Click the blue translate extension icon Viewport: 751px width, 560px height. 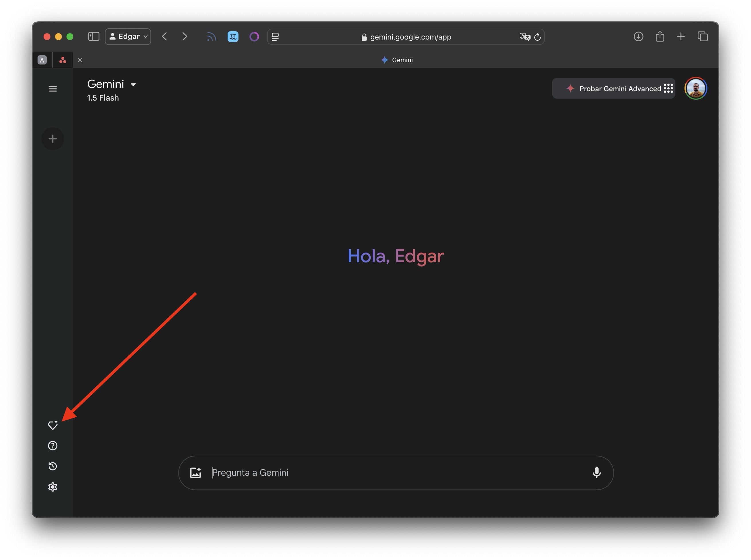(233, 37)
